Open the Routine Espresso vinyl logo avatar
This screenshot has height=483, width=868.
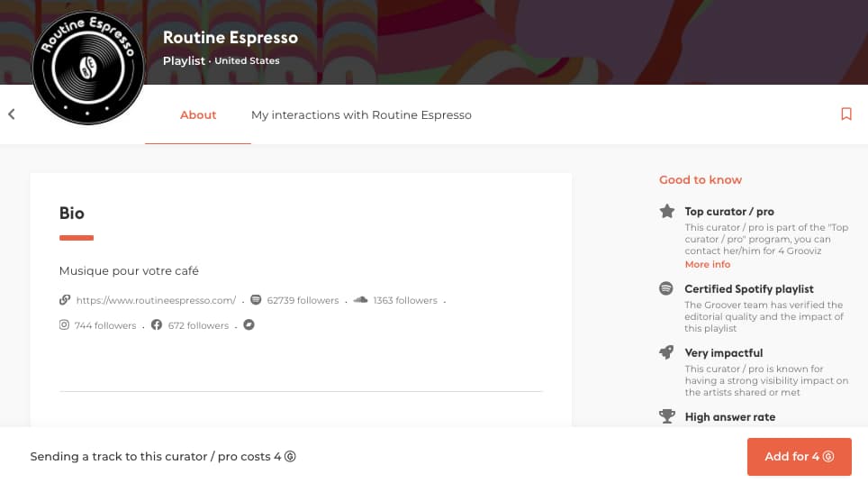(87, 68)
